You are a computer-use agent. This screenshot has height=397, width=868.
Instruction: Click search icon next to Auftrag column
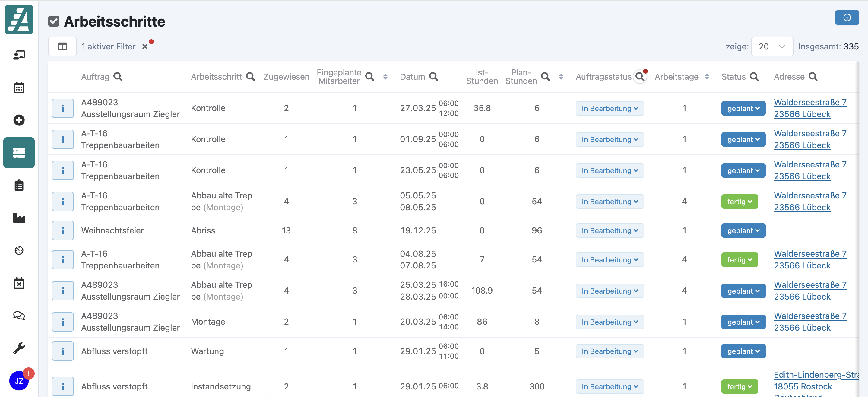click(118, 77)
